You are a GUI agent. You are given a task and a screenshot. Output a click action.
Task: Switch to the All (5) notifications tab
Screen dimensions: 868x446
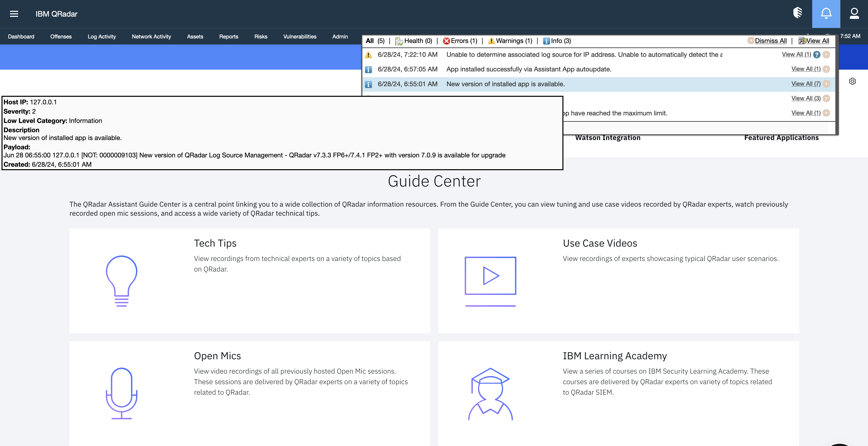[375, 41]
